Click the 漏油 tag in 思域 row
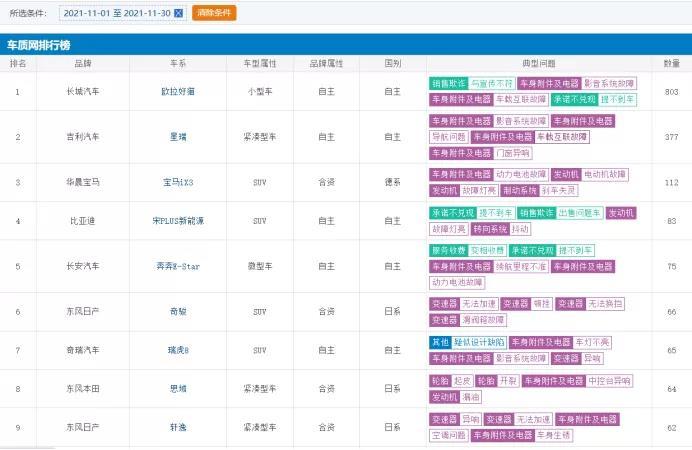The image size is (692, 450). (470, 397)
